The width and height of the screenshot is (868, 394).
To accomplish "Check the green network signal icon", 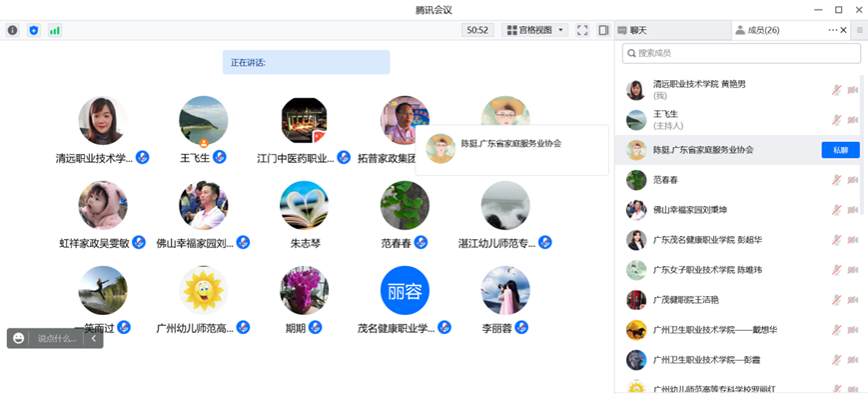I will click(55, 30).
